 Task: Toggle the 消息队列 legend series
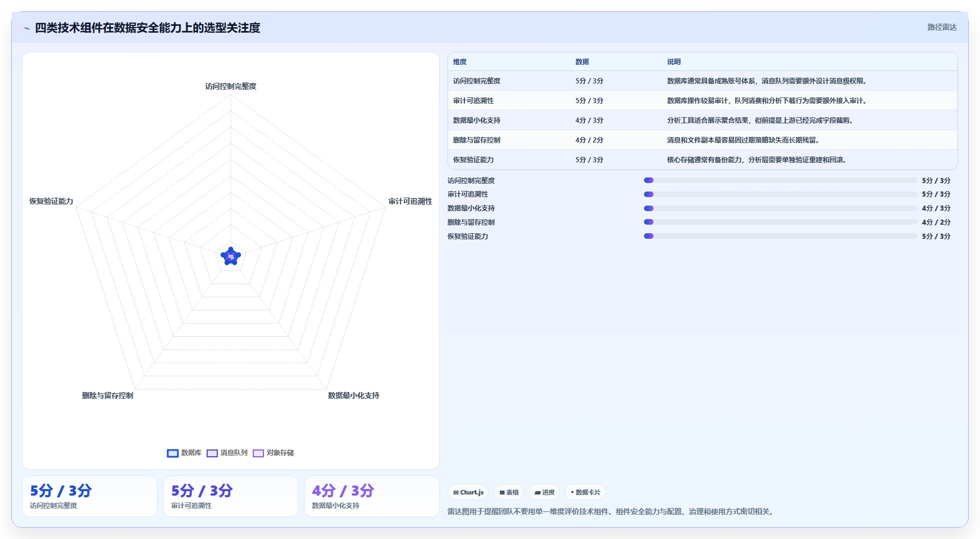227,453
